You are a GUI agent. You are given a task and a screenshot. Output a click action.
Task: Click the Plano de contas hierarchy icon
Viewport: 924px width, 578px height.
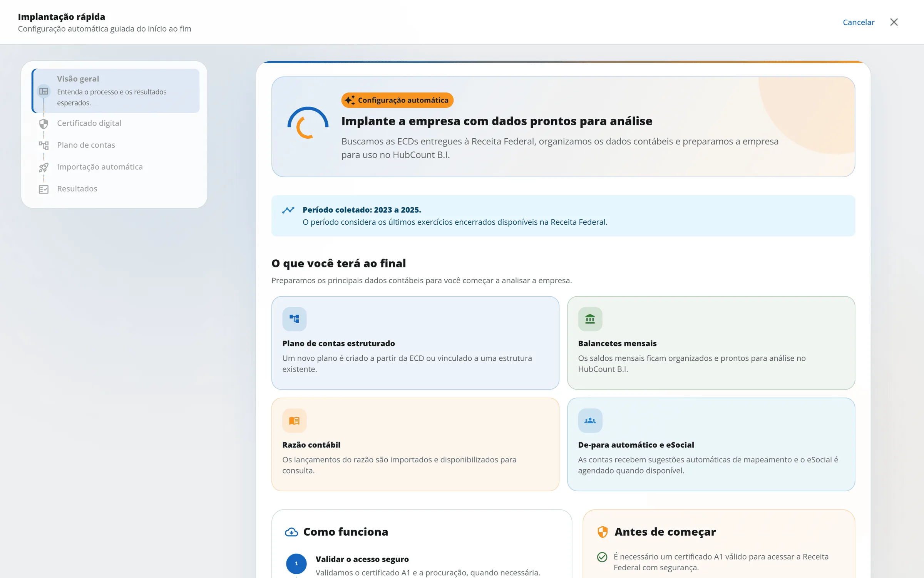44,146
